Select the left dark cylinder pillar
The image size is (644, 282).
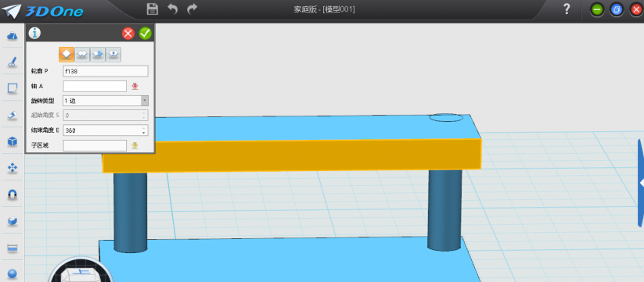[130, 212]
